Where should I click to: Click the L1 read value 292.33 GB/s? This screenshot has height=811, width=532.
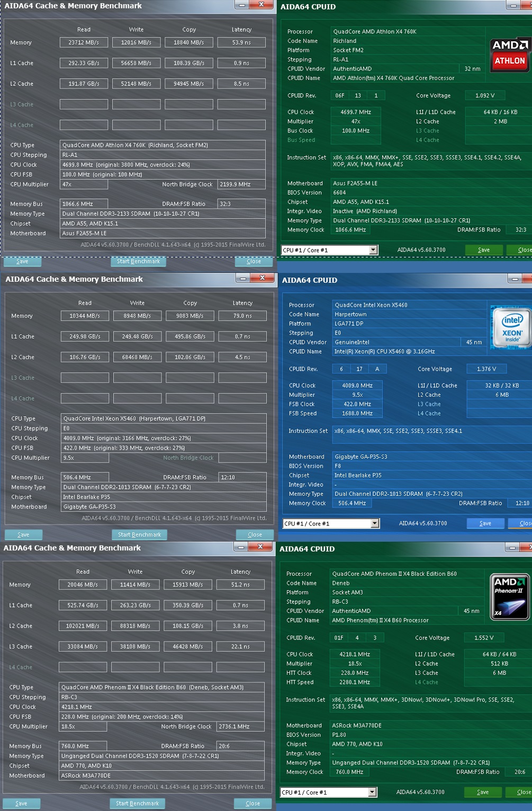84,63
